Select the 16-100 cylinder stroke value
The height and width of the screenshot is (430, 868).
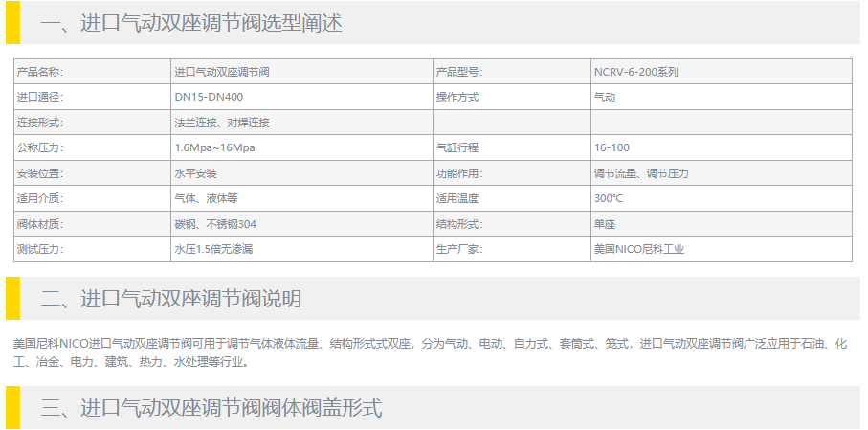click(612, 147)
